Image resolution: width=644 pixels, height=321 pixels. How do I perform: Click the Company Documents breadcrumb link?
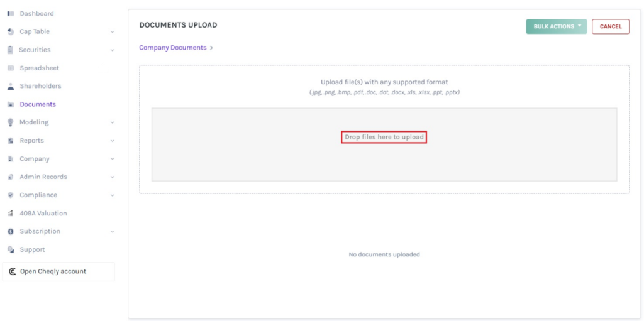(173, 48)
